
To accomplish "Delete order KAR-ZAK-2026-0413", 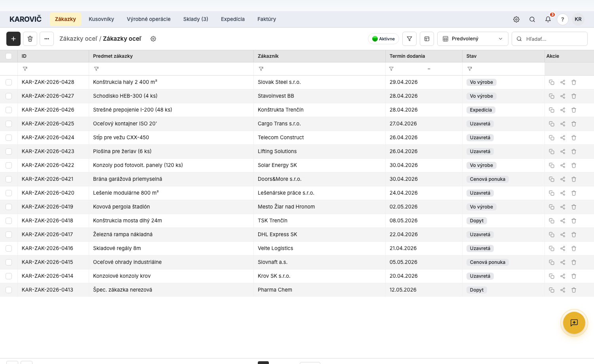I will [574, 290].
